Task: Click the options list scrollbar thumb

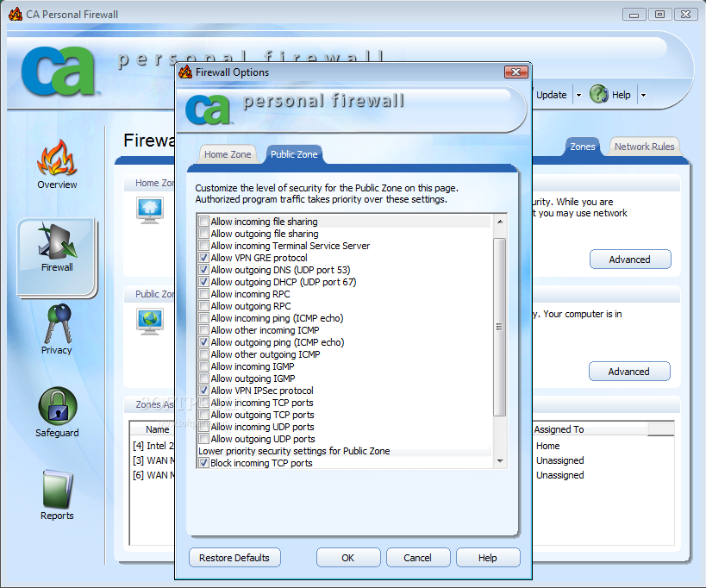Action: (499, 327)
